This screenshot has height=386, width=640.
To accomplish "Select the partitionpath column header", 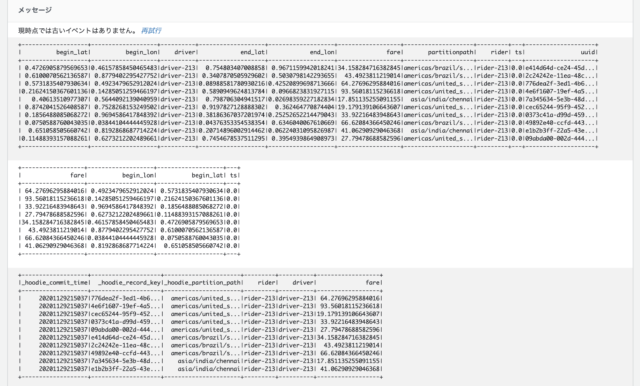I will [x=450, y=52].
